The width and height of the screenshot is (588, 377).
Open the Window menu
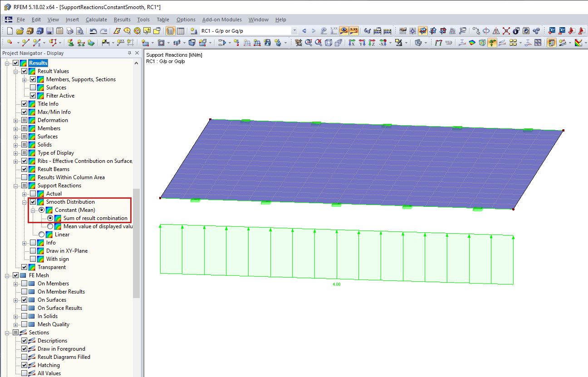259,20
